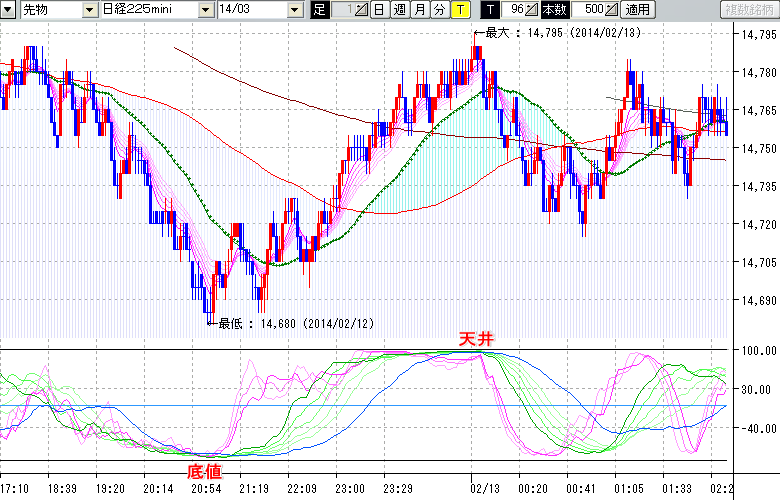Select the 分 (minute) timeframe button
This screenshot has width=780, height=500.
pos(439,10)
